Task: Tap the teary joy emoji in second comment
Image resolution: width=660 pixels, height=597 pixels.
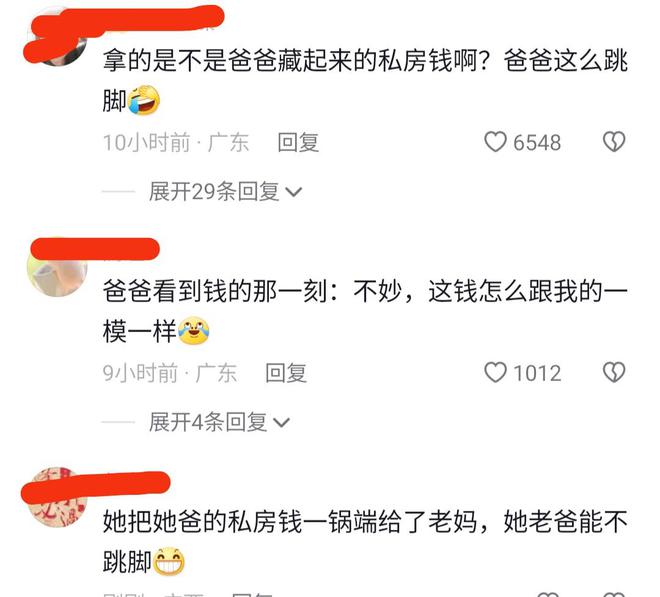Action: [x=194, y=330]
